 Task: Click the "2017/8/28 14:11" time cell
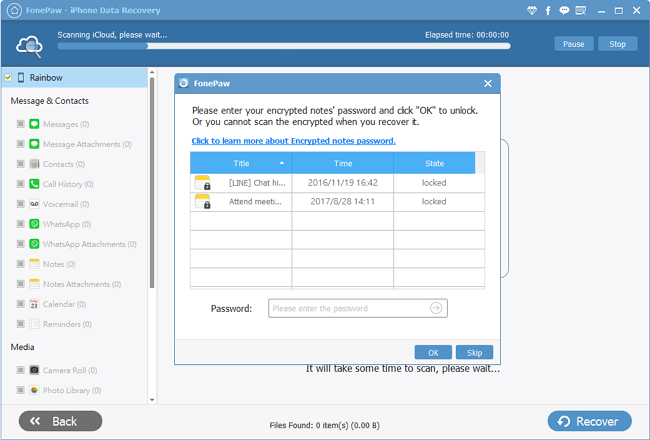click(x=343, y=202)
